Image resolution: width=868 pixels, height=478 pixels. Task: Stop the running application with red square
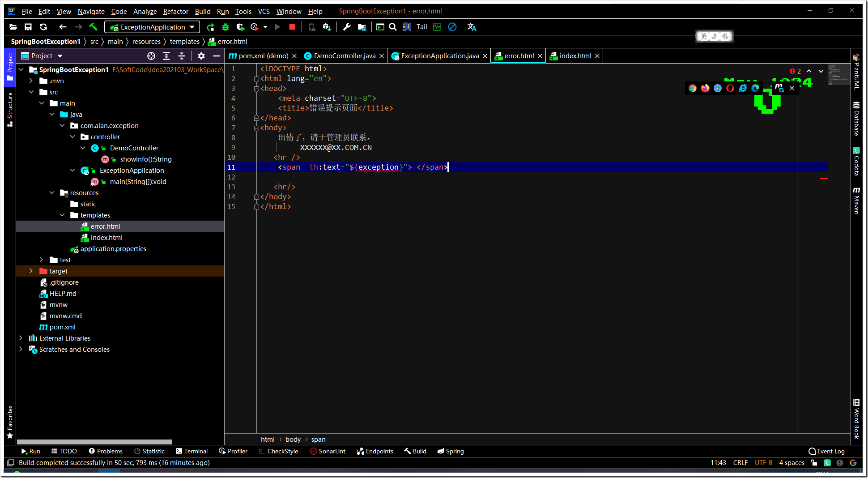(x=292, y=27)
